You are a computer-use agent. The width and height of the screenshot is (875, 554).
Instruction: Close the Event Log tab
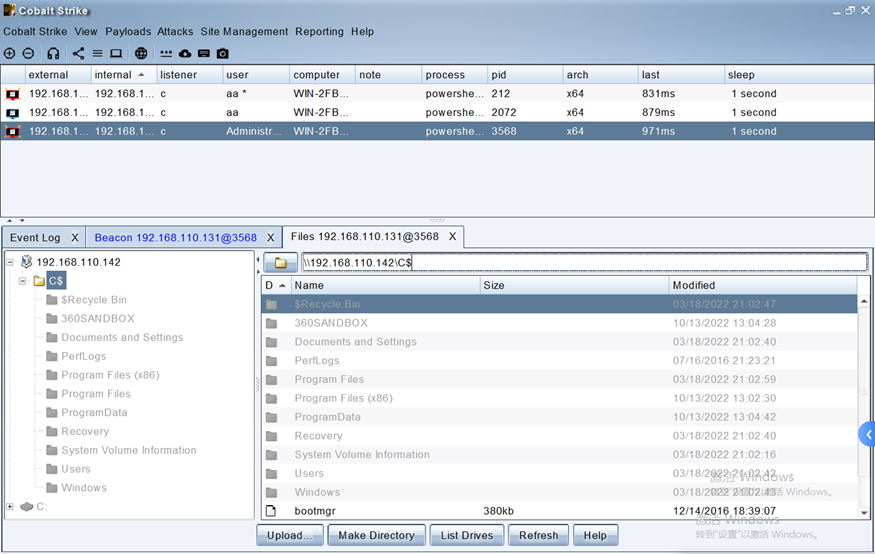click(x=75, y=238)
